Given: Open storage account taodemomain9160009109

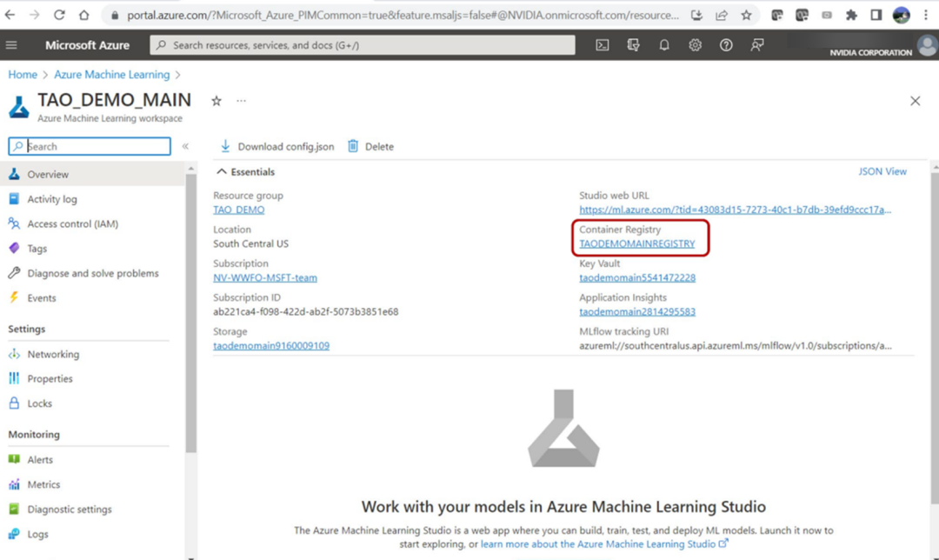Looking at the screenshot, I should [271, 345].
